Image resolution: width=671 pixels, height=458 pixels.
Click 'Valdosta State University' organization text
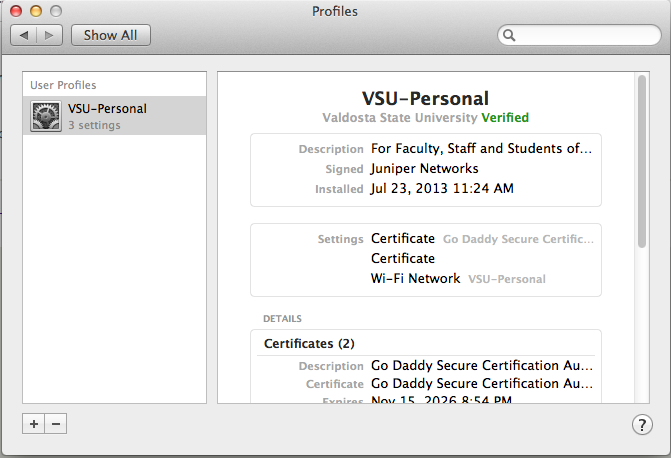(x=400, y=117)
